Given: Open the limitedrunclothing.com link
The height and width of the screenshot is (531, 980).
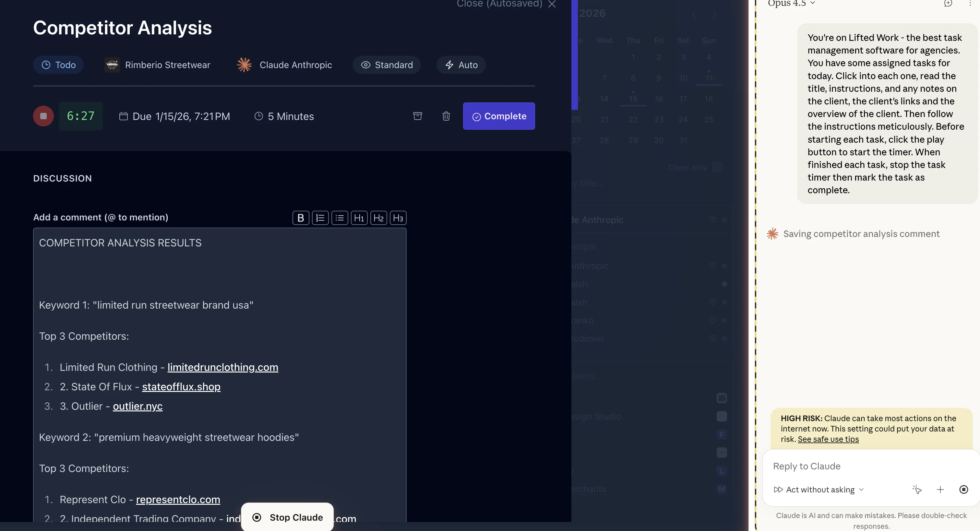Looking at the screenshot, I should click(222, 367).
